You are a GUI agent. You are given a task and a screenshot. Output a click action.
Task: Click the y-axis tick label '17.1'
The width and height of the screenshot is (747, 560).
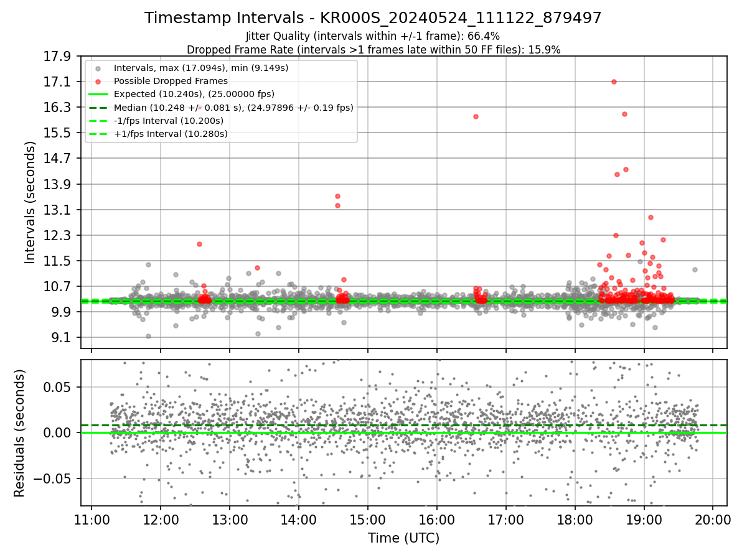click(59, 82)
